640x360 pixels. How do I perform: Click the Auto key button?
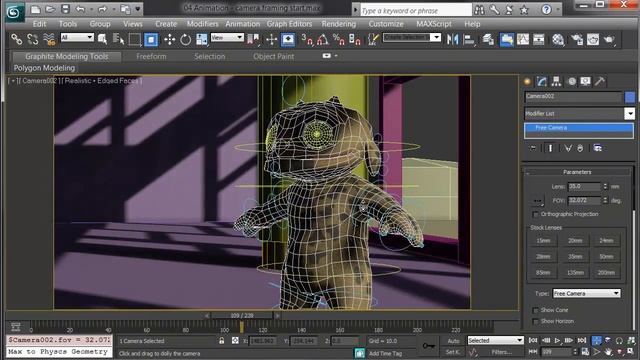click(453, 341)
